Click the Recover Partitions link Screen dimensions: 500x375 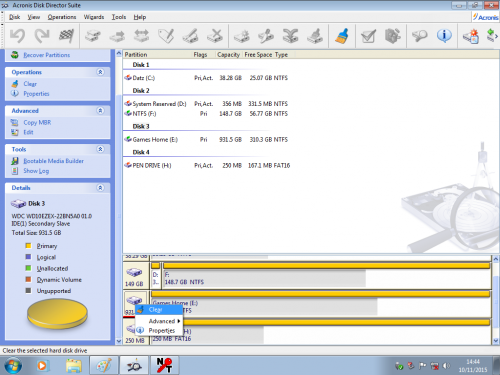47,55
